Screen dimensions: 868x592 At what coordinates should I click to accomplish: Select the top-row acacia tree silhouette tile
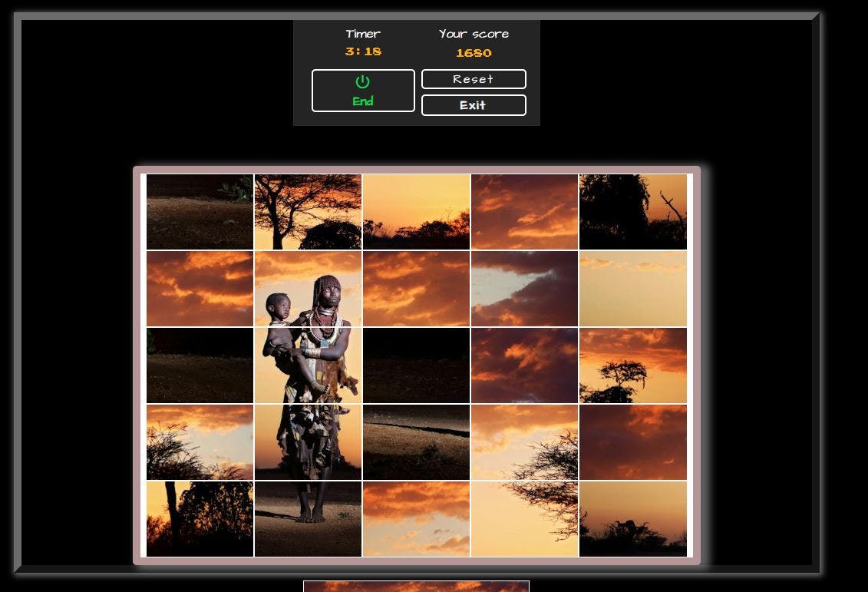(x=308, y=212)
